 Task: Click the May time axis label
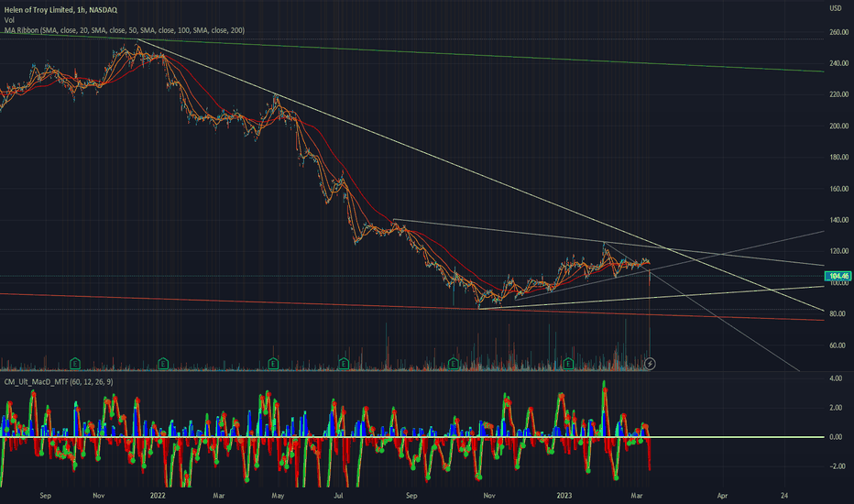point(278,496)
